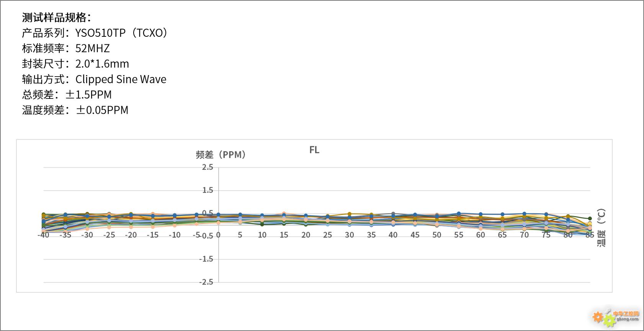Select the ±1.5PPM total deviation value

coord(88,95)
